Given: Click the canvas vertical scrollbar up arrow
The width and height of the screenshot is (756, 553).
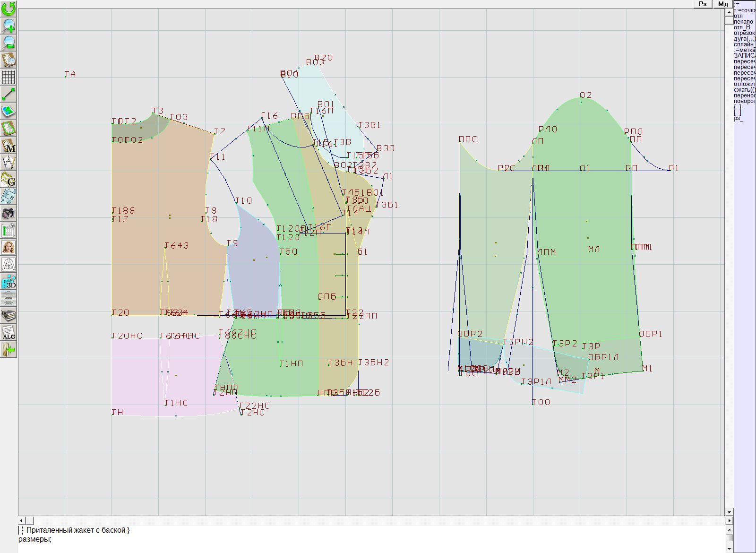Looking at the screenshot, I should click(x=729, y=12).
